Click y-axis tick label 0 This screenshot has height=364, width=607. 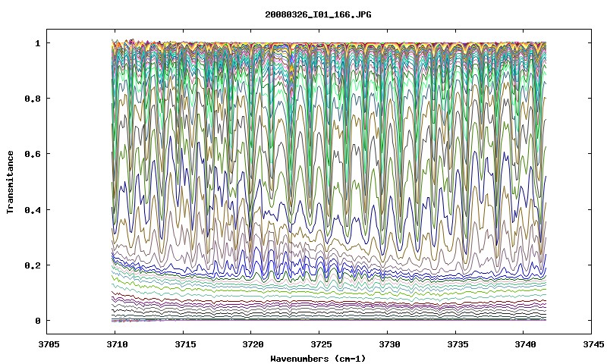coord(37,321)
